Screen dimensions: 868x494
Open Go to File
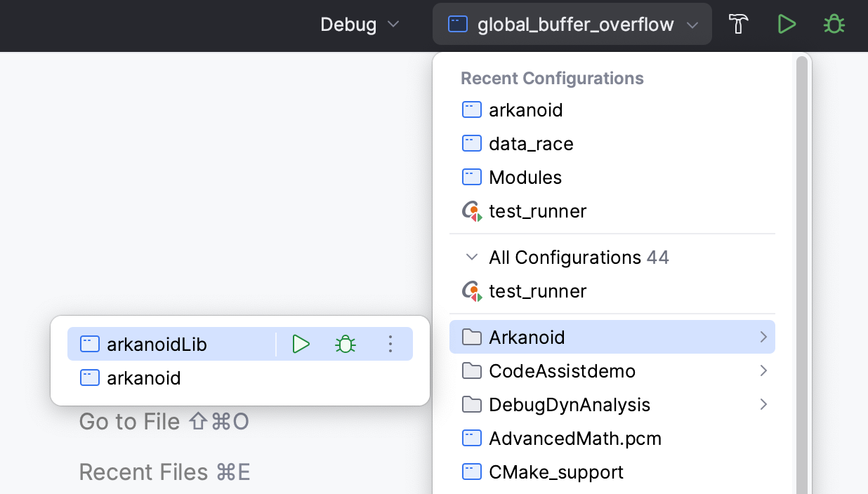coord(164,421)
